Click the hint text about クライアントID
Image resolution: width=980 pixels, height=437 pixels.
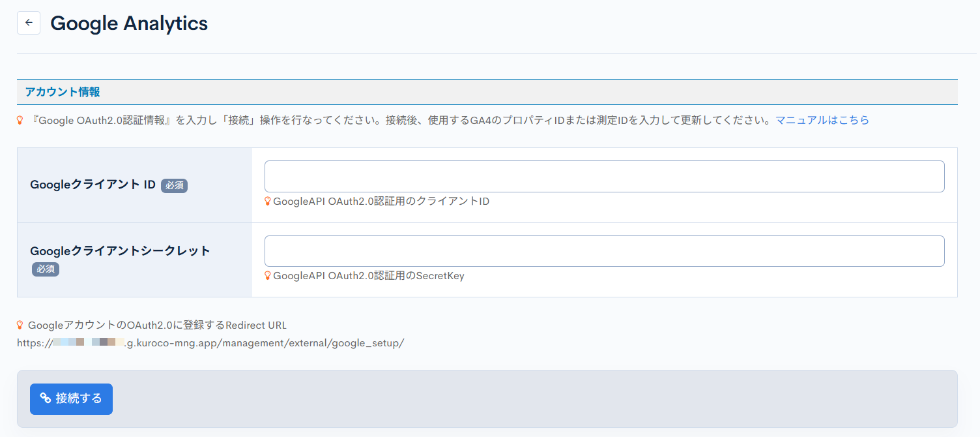381,202
